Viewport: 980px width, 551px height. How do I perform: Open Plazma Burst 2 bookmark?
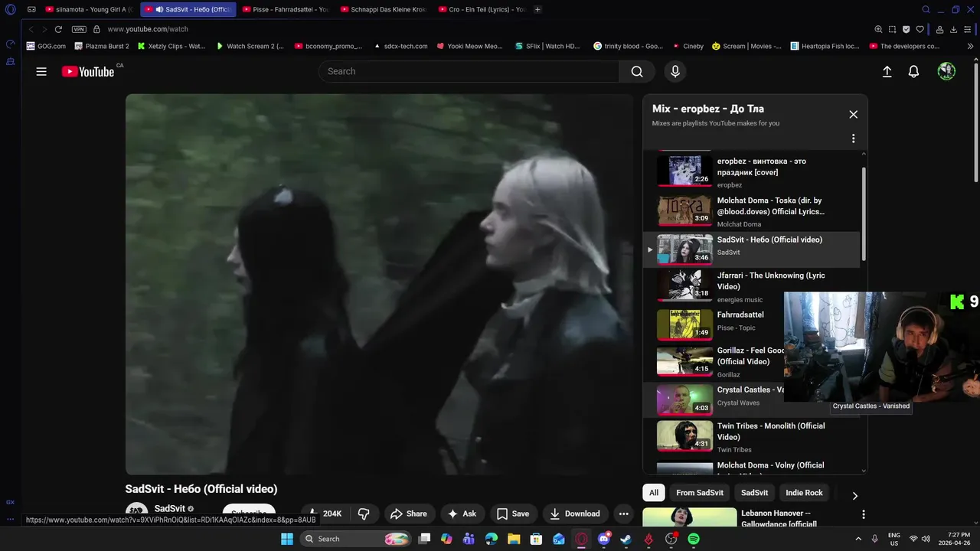point(102,46)
